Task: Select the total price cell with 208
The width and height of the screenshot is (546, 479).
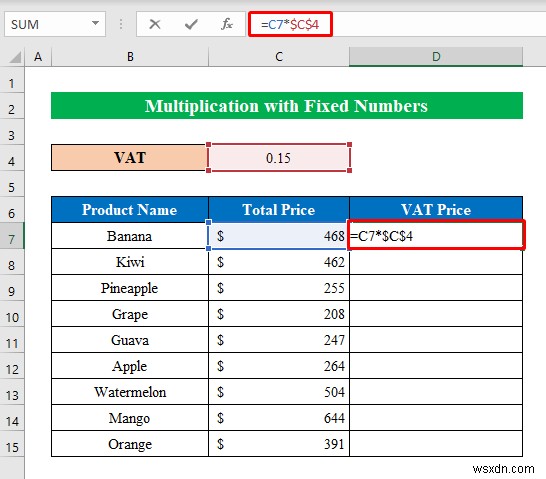Action: [279, 314]
